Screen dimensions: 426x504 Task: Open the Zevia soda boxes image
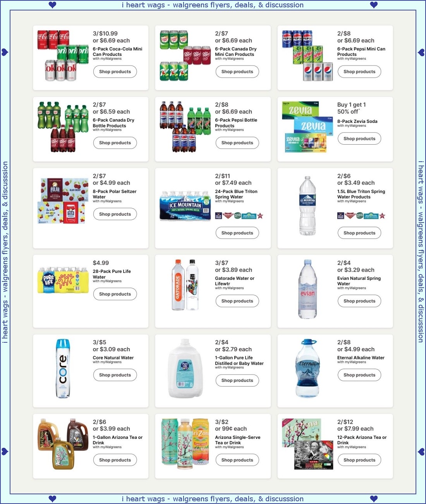click(x=307, y=127)
